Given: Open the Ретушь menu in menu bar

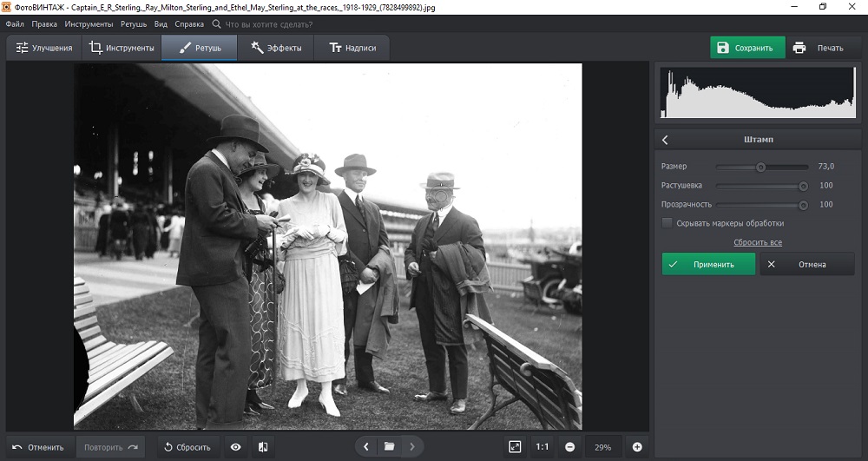Looking at the screenshot, I should pyautogui.click(x=134, y=24).
